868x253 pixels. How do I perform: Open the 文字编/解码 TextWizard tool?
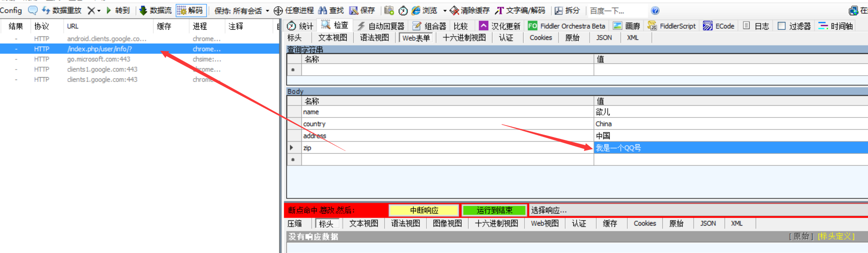(520, 10)
